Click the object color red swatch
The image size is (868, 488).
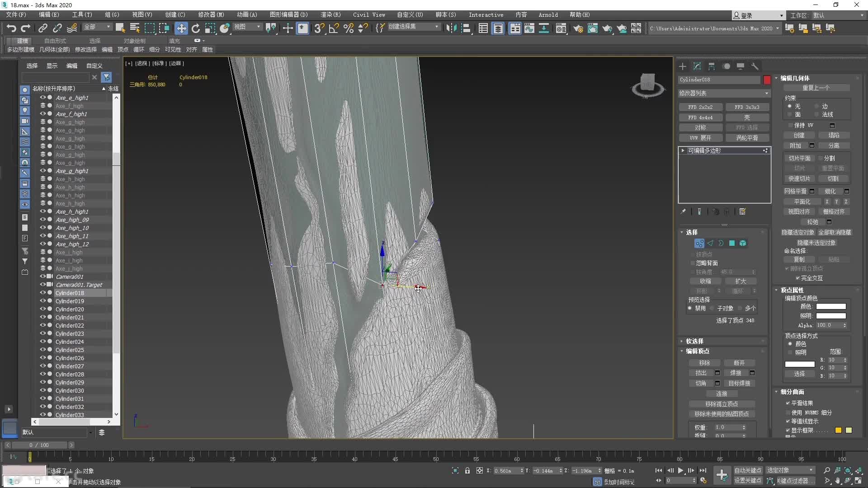click(x=767, y=80)
